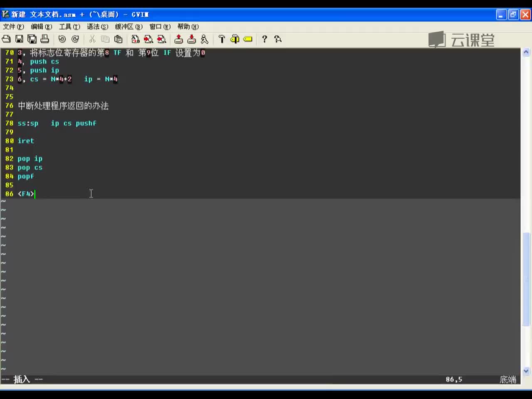Viewport: 532px width, 399px height.
Task: Redo the last undone change
Action: pyautogui.click(x=75, y=39)
